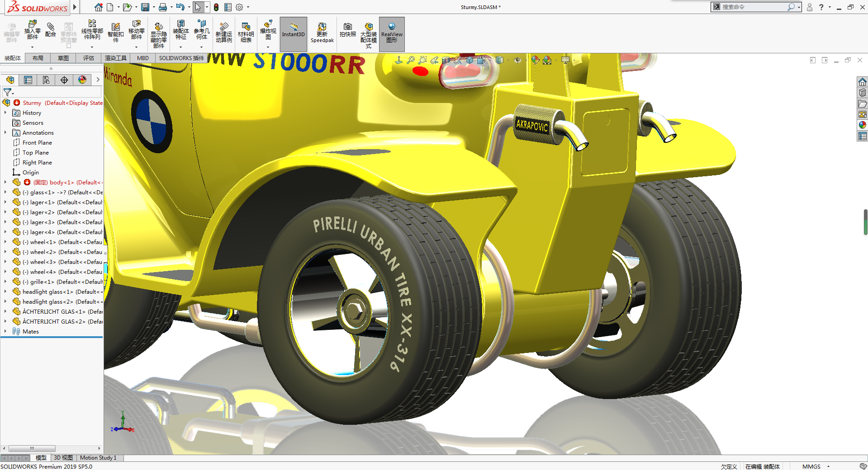Open the Design Library in the task pane

863,93
